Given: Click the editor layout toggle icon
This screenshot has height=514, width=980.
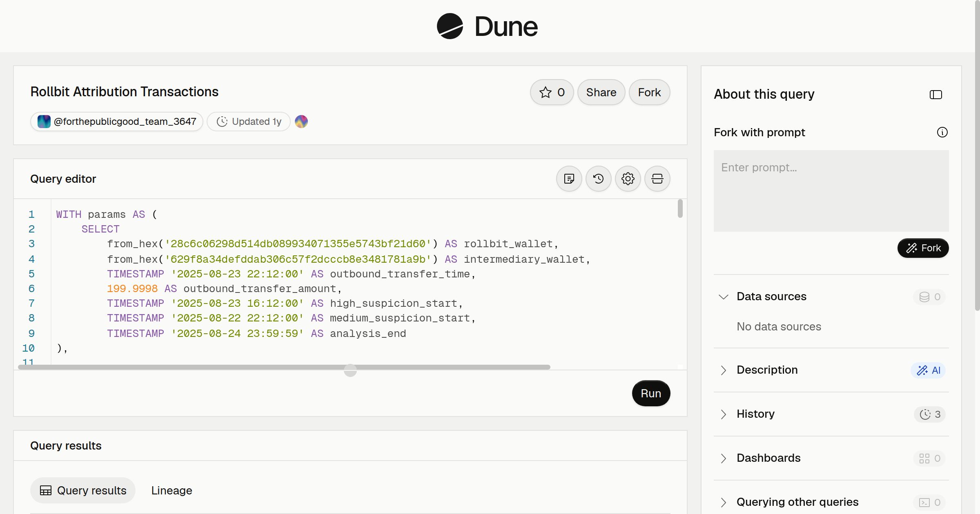Looking at the screenshot, I should pyautogui.click(x=657, y=179).
